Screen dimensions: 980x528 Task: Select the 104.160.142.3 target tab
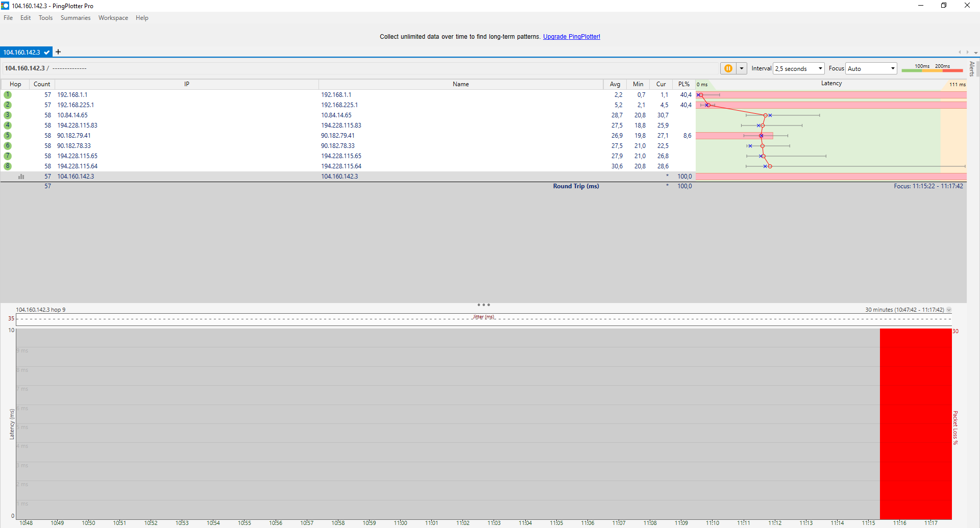pos(22,52)
